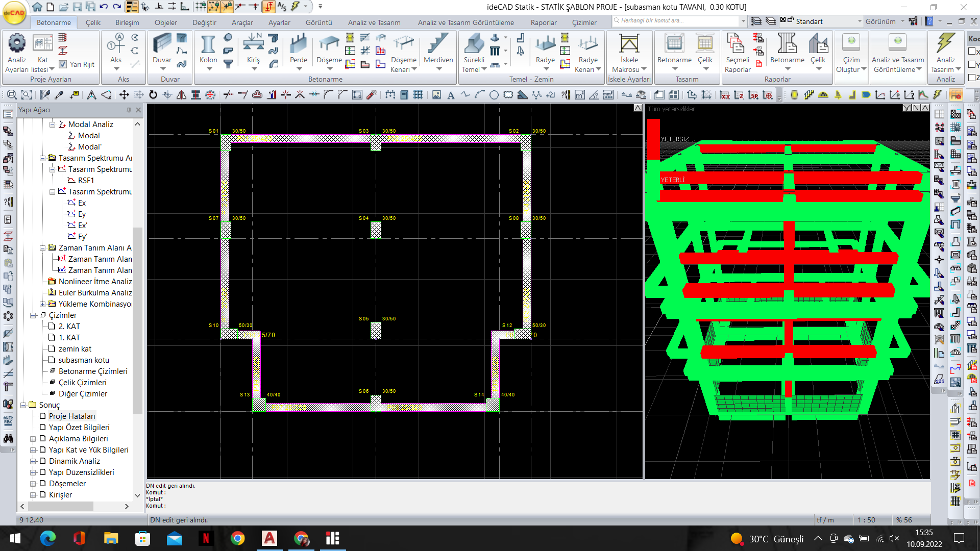Toggle the Y coordinate checkbox

click(x=972, y=64)
